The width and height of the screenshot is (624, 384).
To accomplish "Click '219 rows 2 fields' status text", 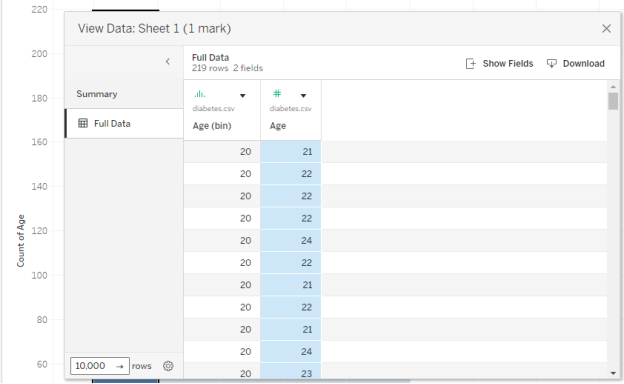I will point(227,68).
